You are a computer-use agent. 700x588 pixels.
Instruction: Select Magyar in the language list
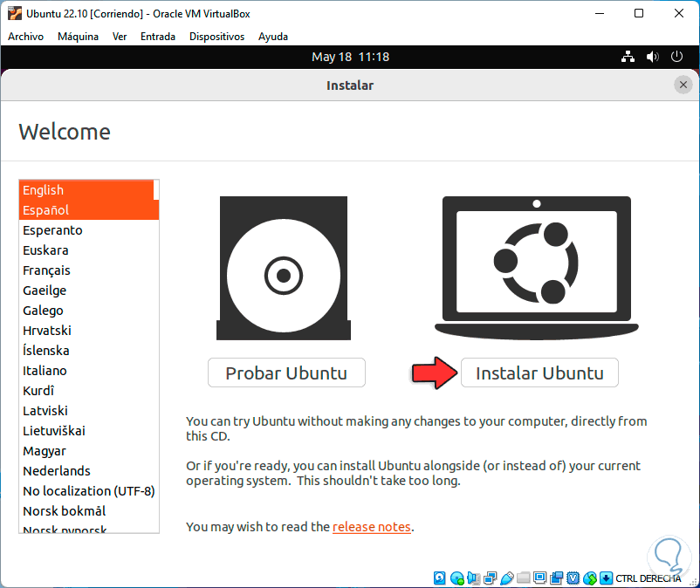tap(89, 451)
